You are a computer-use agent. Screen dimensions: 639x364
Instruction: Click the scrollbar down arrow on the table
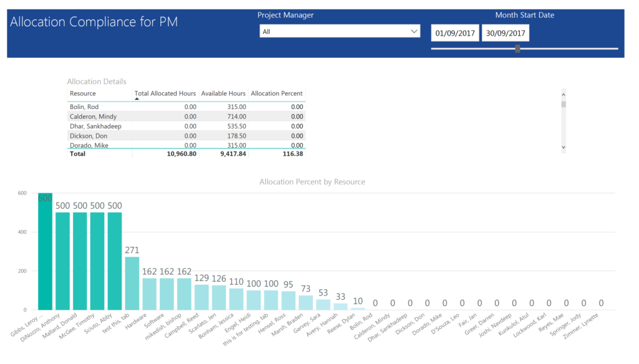point(562,146)
